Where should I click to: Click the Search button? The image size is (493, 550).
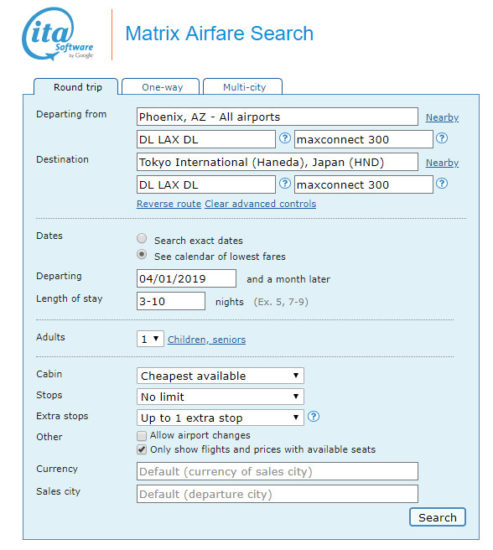coord(438,517)
